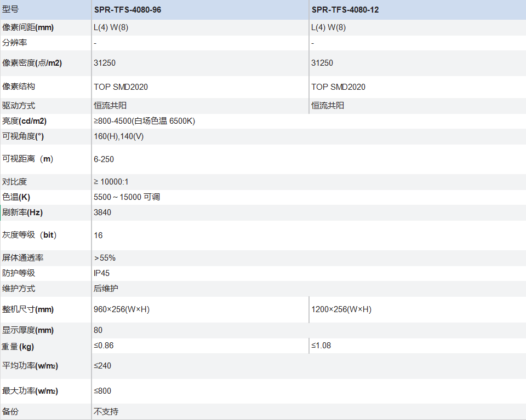The image size is (526, 420).
Task: Select the viewing distance value 6-250
Action: pyautogui.click(x=104, y=159)
